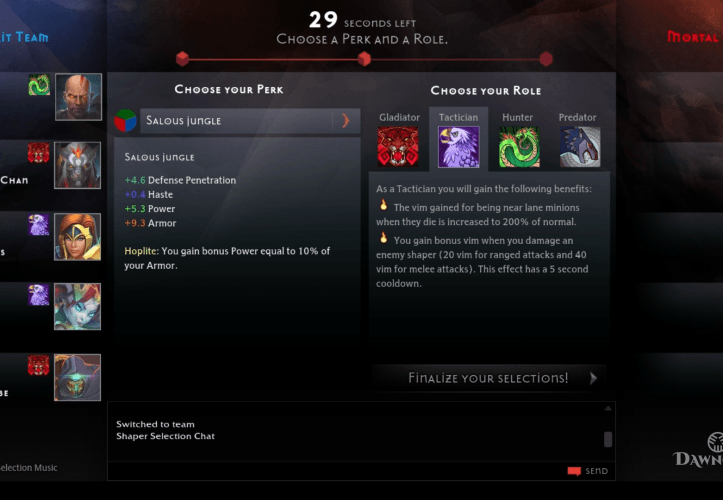Click the purple eagle badge beside third teammate

point(39,225)
